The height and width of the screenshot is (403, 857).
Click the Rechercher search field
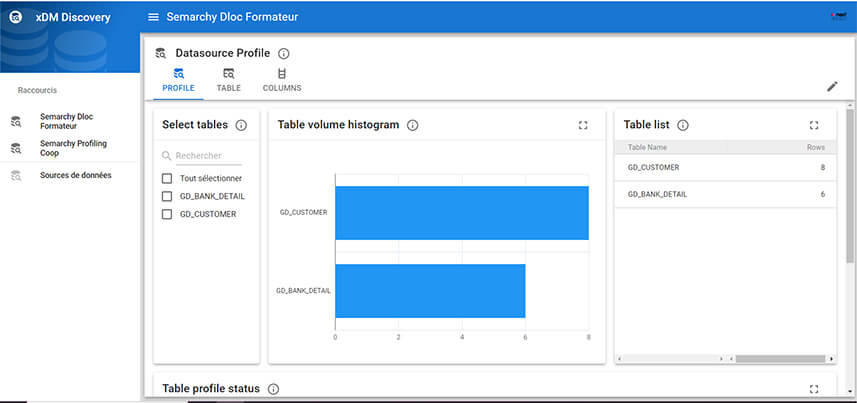pos(208,156)
